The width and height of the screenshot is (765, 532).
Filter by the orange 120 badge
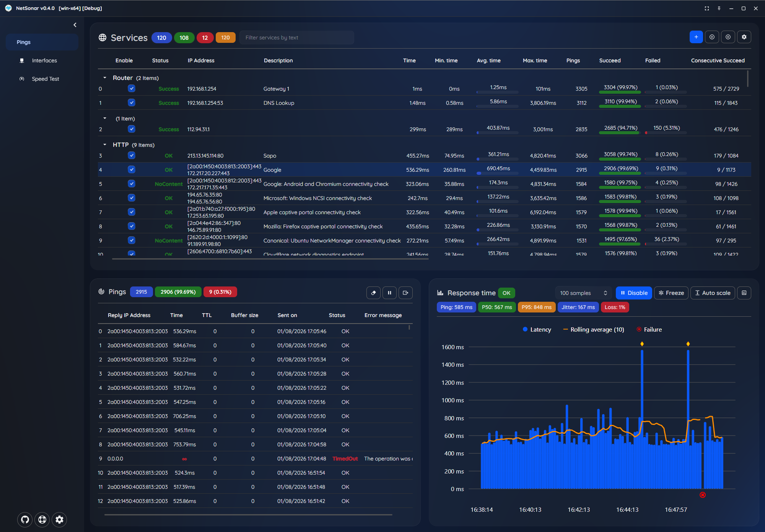(225, 37)
